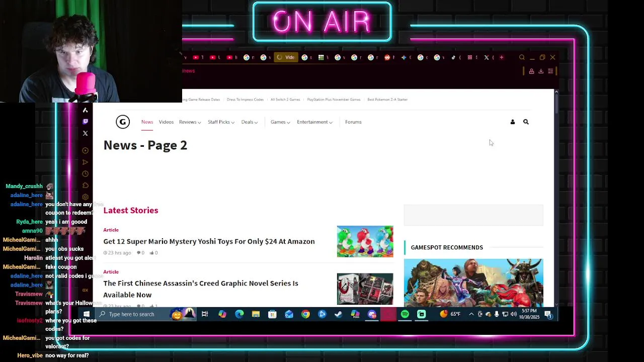Open Dress To Impress Codes link
This screenshot has height=362, width=644.
pyautogui.click(x=245, y=100)
